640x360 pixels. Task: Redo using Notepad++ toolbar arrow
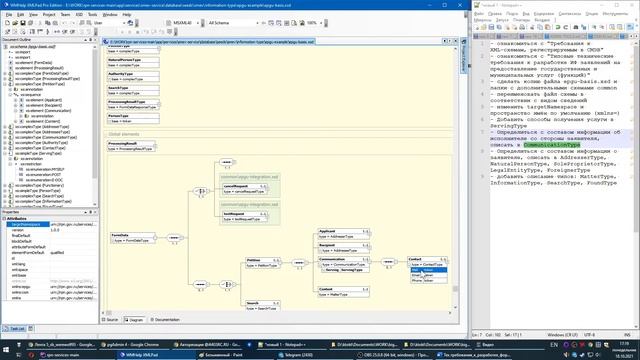pyautogui.click(x=565, y=27)
